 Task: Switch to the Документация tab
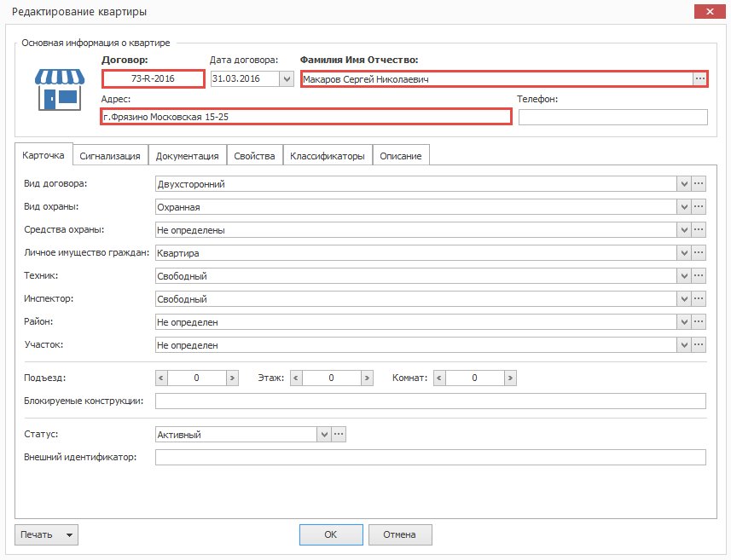pyautogui.click(x=187, y=156)
